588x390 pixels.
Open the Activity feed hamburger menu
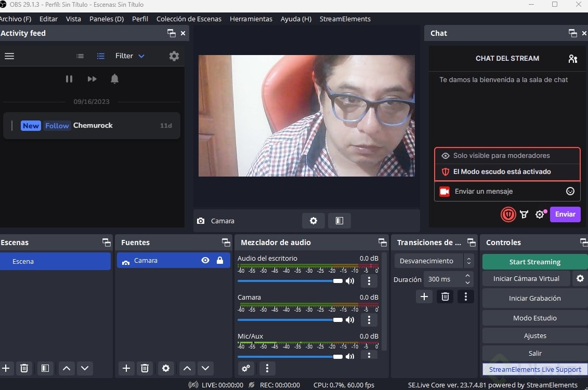pos(9,56)
